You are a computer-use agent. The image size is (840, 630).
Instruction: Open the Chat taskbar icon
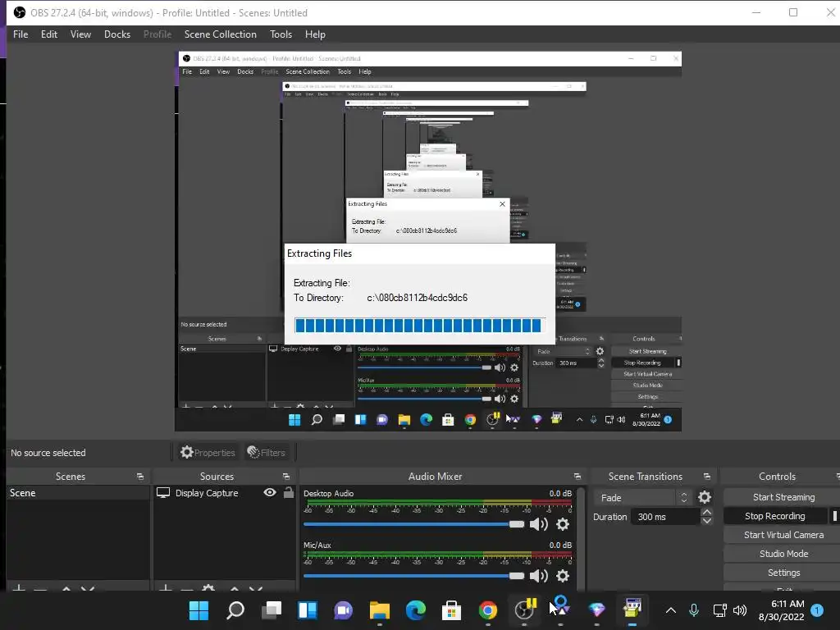[344, 610]
